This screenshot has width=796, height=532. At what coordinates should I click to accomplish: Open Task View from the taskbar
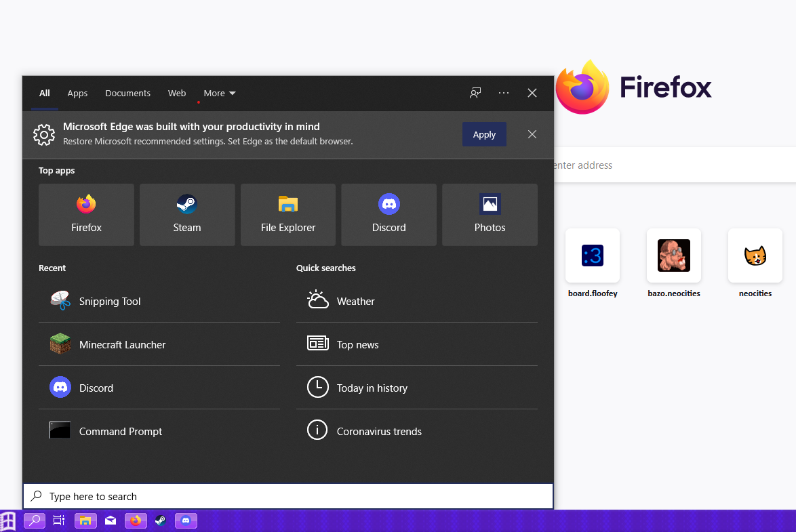pyautogui.click(x=59, y=521)
